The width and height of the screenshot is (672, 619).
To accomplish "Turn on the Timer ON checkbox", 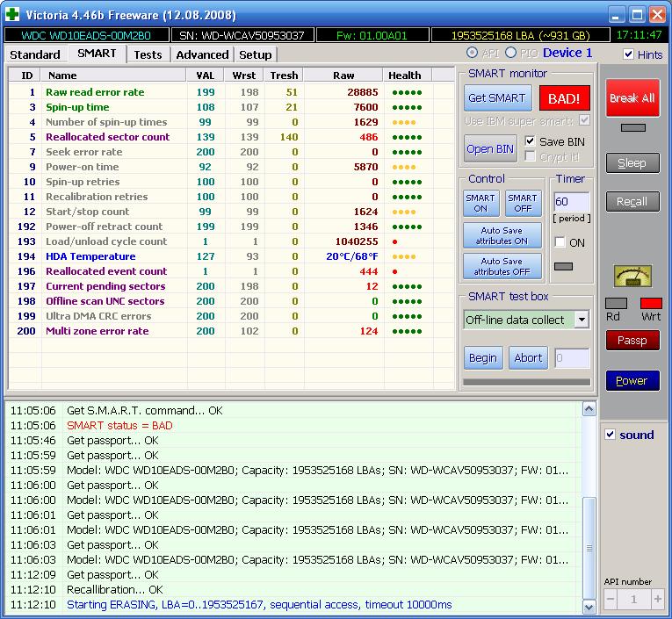I will (x=560, y=242).
